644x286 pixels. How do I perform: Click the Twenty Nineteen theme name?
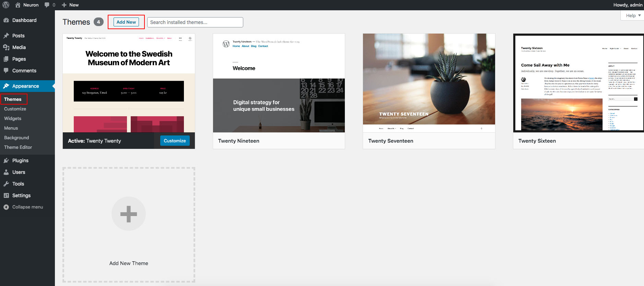[239, 141]
